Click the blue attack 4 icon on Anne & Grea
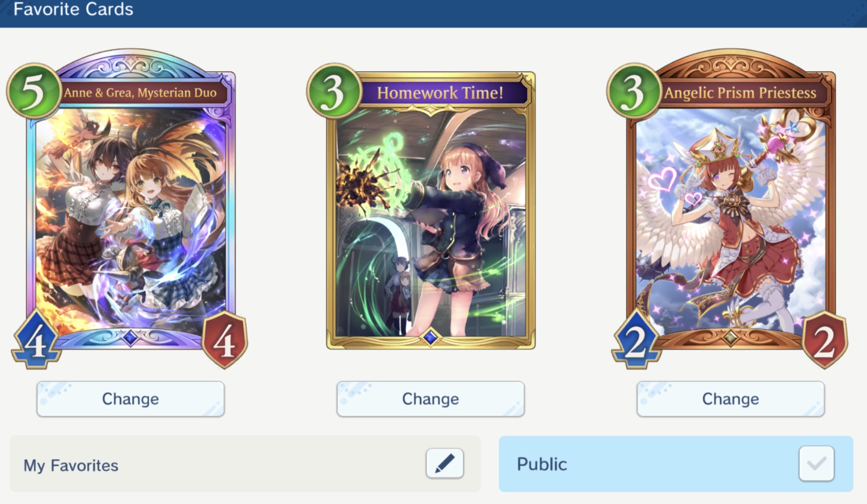867x504 pixels. [x=36, y=340]
